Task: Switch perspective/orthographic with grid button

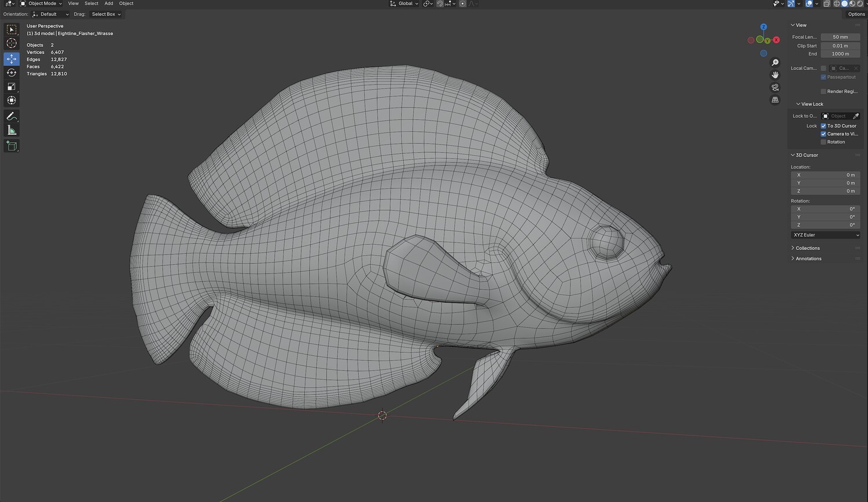Action: (775, 99)
